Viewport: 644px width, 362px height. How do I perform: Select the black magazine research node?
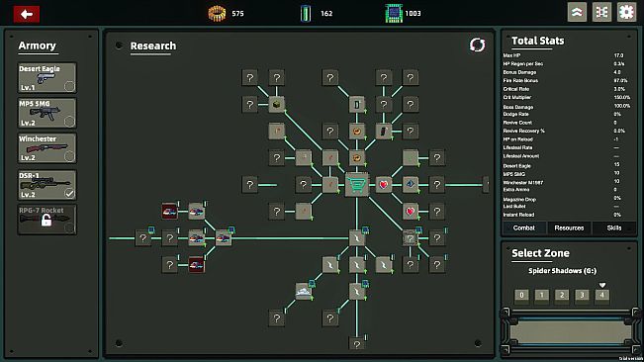384,132
